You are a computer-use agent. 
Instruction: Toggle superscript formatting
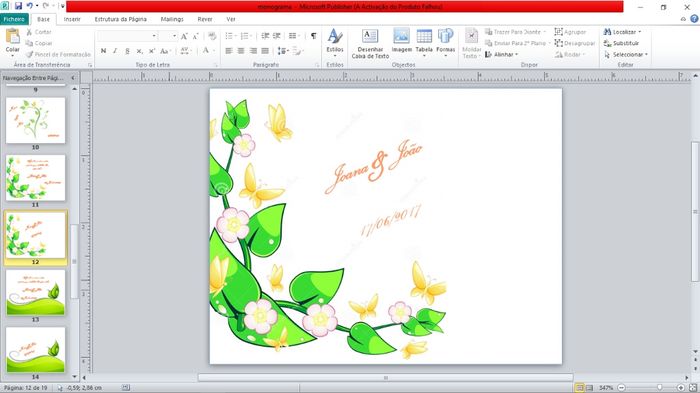coord(152,51)
